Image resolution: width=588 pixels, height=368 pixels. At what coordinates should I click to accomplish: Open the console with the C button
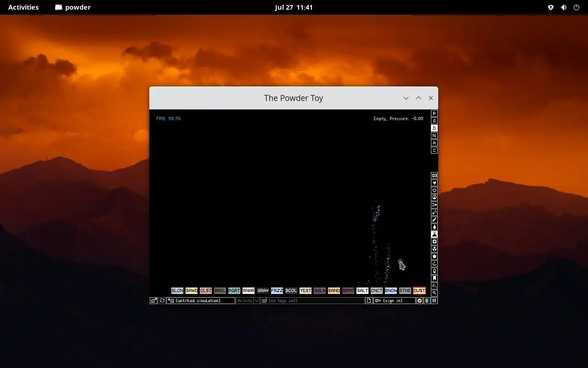434,150
